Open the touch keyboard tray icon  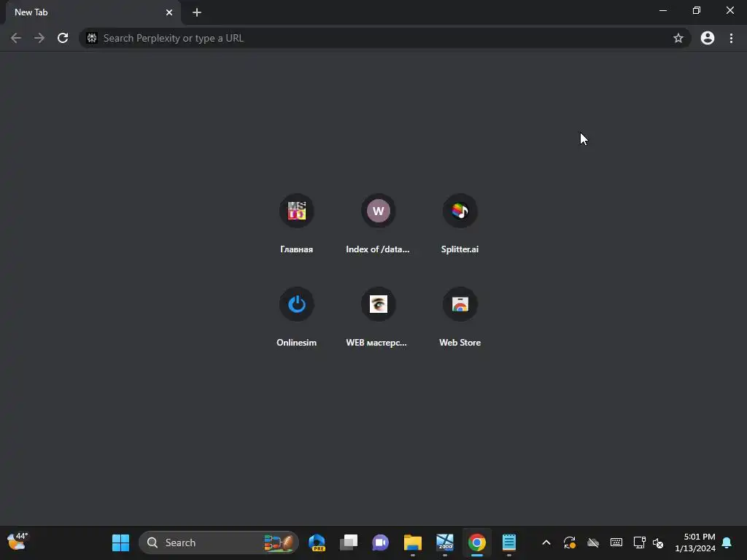616,542
